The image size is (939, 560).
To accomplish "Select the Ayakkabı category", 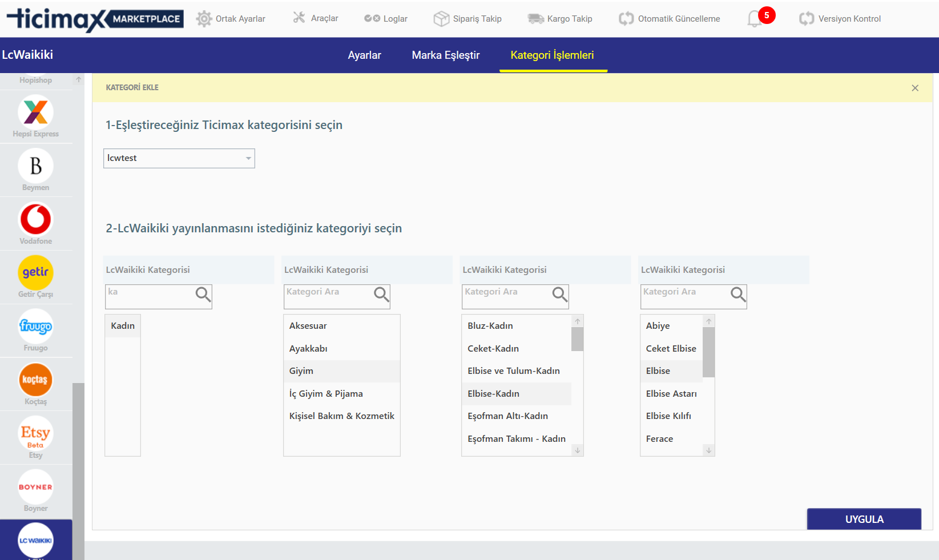I will point(341,349).
